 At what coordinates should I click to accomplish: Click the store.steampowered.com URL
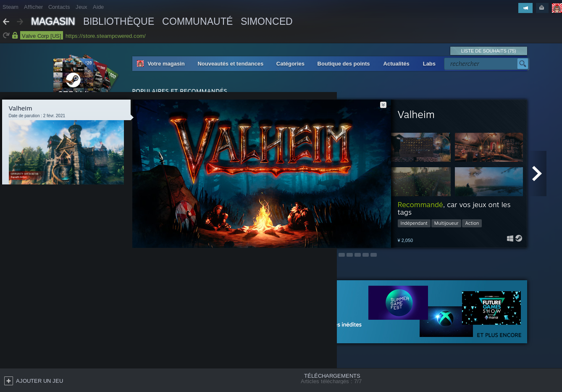105,36
